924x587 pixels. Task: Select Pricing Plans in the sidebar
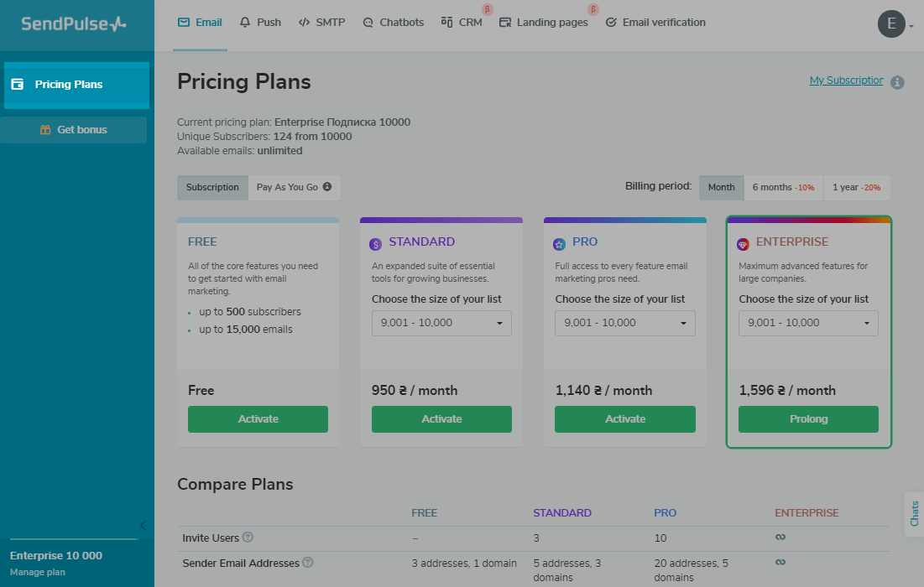(x=76, y=85)
